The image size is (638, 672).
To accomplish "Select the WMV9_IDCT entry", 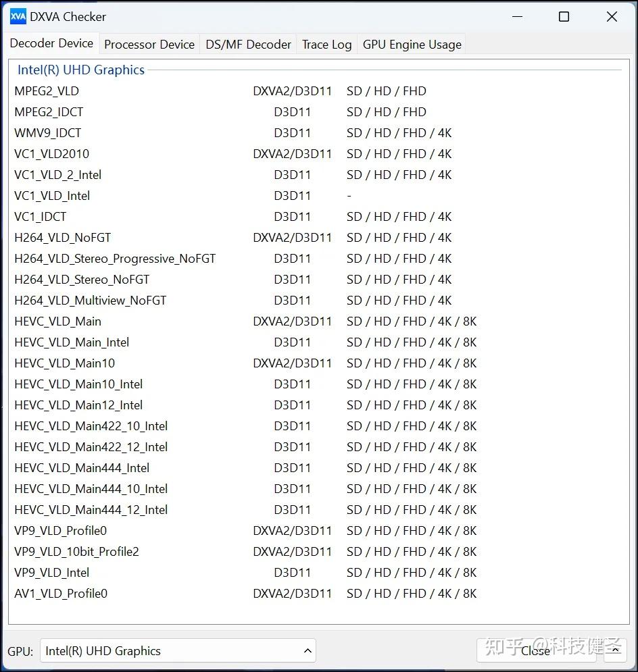I will [x=47, y=132].
